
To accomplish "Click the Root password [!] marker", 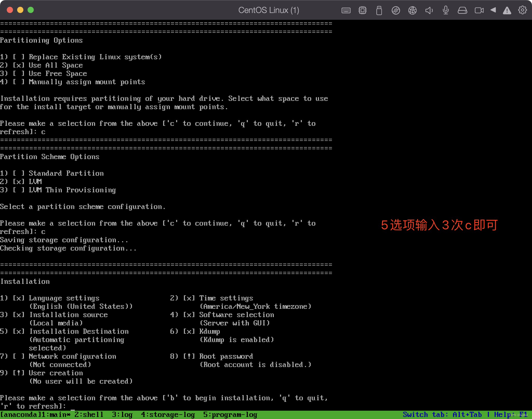I will point(189,356).
